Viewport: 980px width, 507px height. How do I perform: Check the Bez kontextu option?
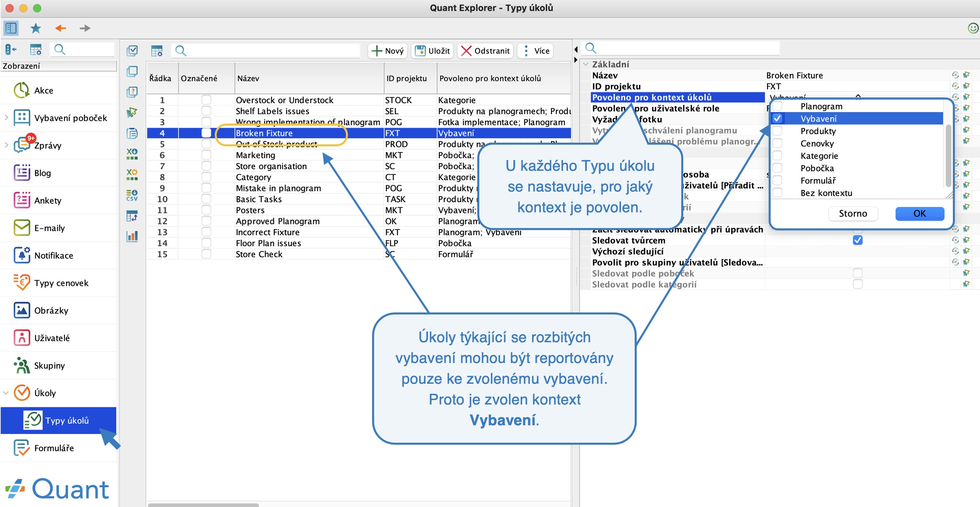pos(777,193)
